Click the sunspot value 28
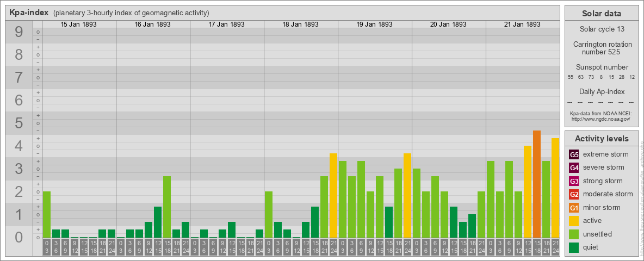The image size is (644, 261). pyautogui.click(x=621, y=77)
